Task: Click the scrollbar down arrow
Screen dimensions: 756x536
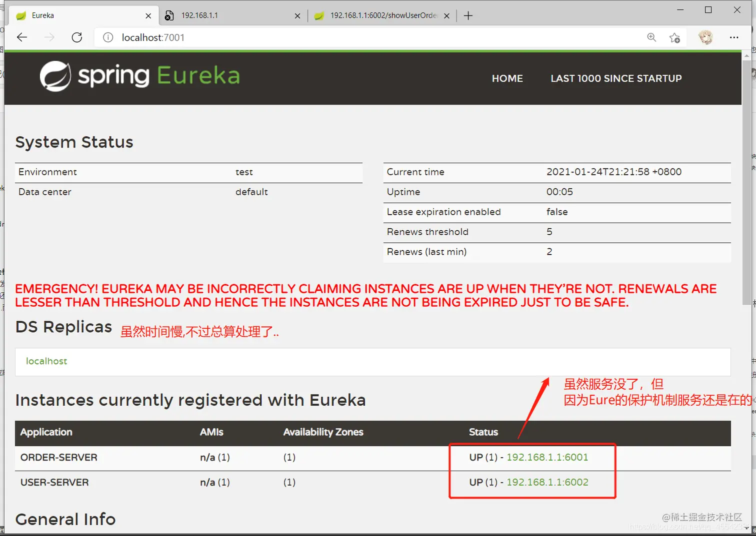Action: point(746,528)
